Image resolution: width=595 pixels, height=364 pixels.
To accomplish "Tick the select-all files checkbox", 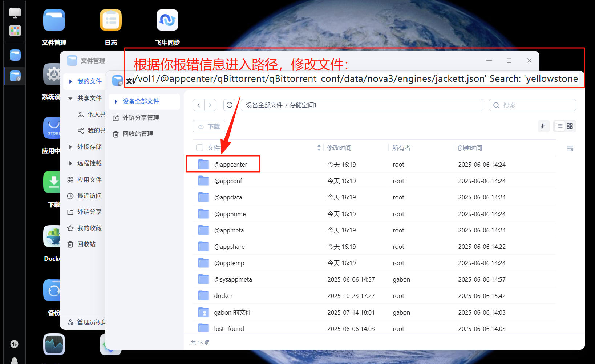I will coord(199,148).
